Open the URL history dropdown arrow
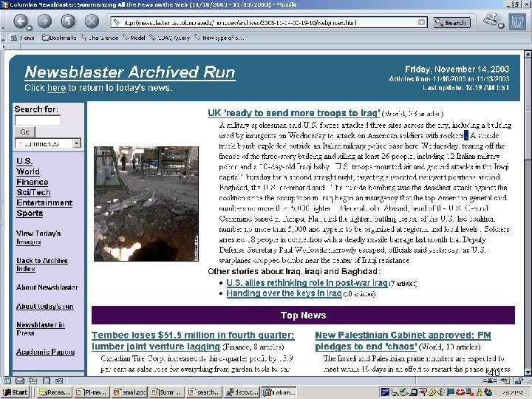 click(x=421, y=23)
